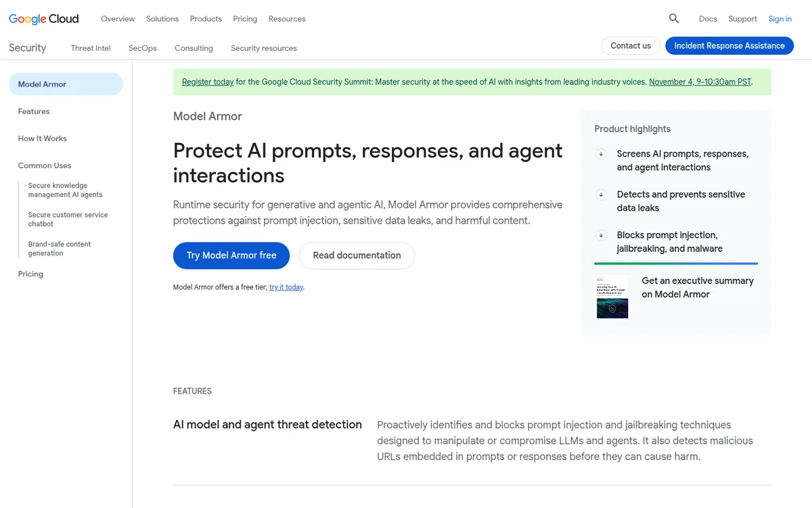Jump to Common Uses in sidebar
812x508 pixels.
[x=45, y=165]
